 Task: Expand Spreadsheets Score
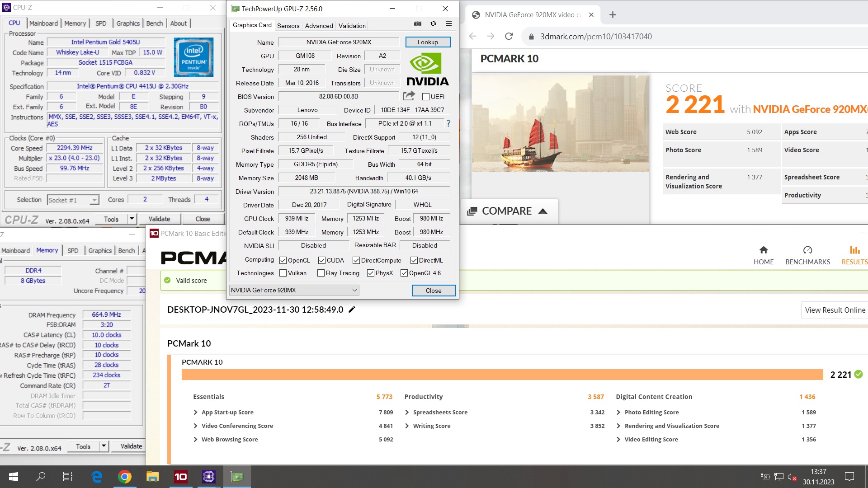coord(407,412)
